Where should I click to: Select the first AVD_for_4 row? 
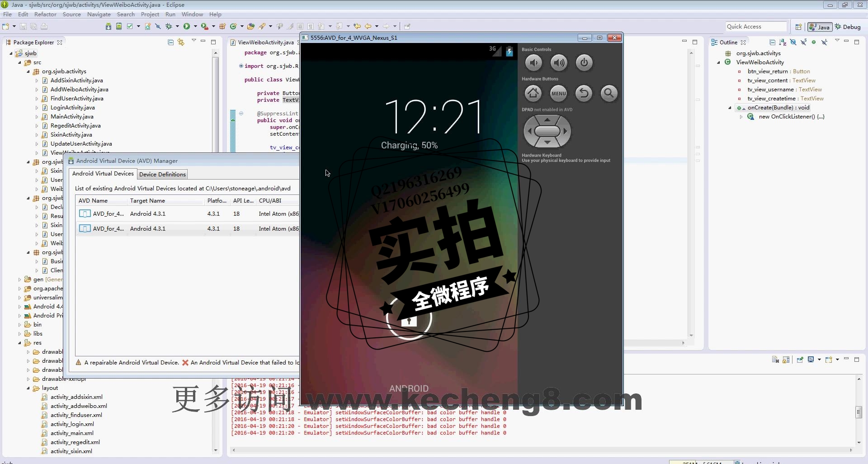point(188,214)
